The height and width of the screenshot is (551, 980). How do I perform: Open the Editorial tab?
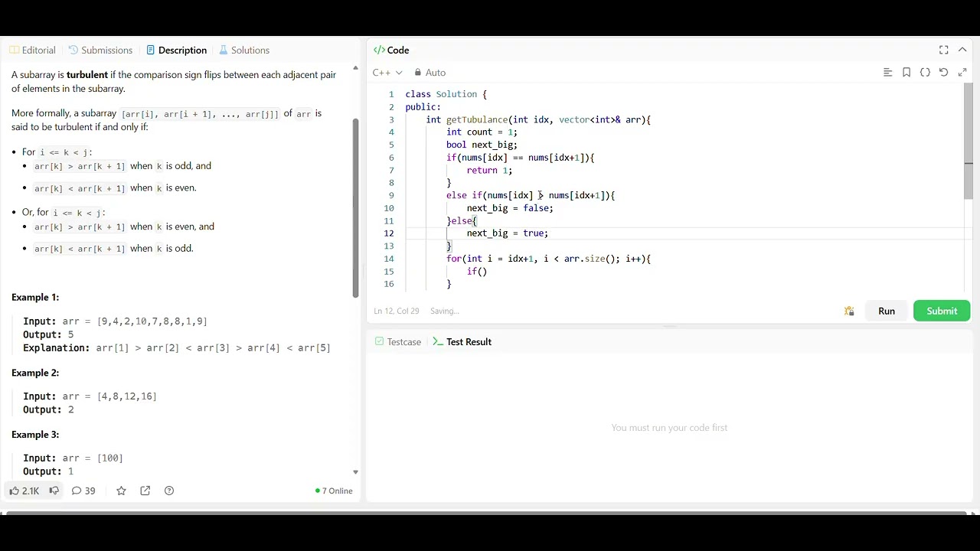(32, 50)
